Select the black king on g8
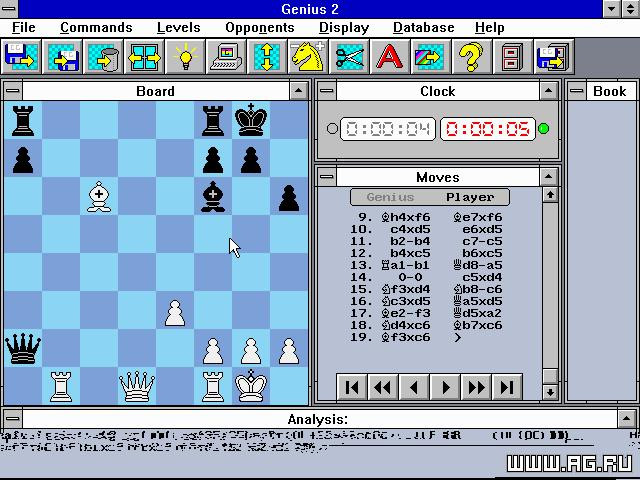Screen dimensions: 640x480 pyautogui.click(x=251, y=120)
